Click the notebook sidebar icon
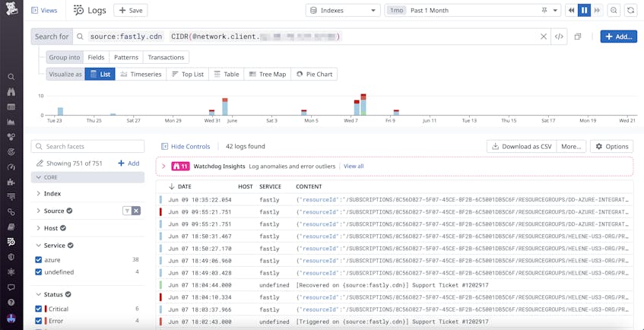Screen dimensions: 644x330 [x=11, y=227]
